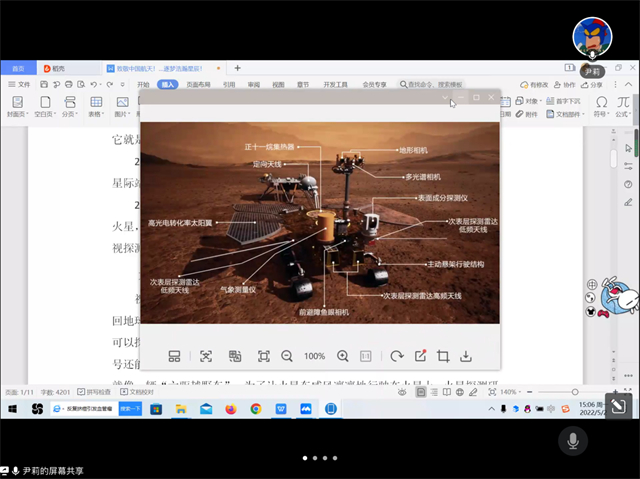The width and height of the screenshot is (640, 479).
Task: Crop the picture in image viewer
Action: pos(443,356)
